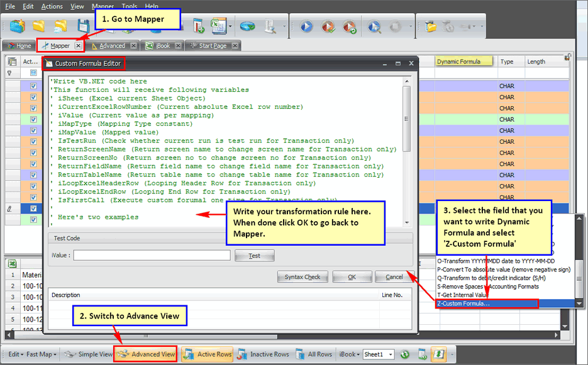Click the Save floppy disk icon

(83, 26)
